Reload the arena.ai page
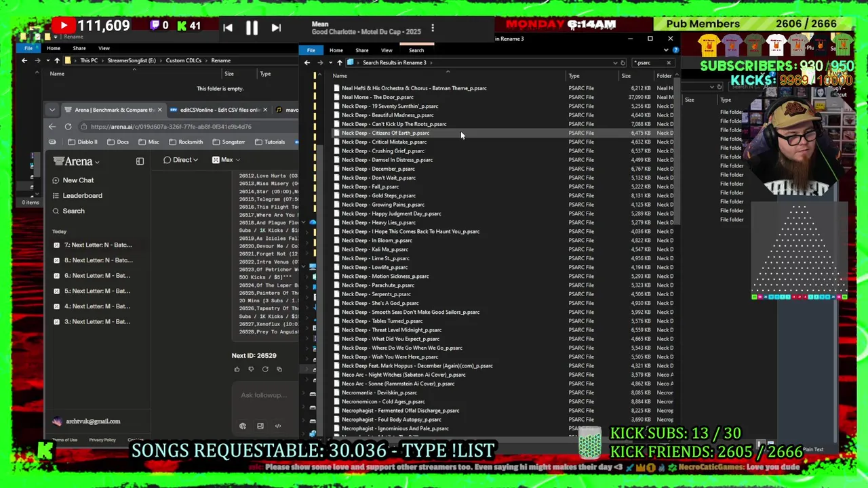Viewport: 868px width, 488px height. [68, 127]
